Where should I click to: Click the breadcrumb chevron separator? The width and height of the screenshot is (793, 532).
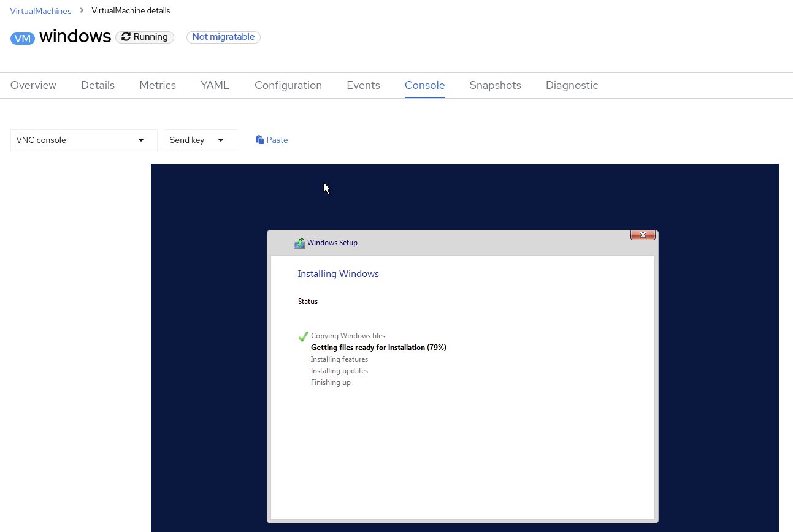pyautogui.click(x=82, y=10)
